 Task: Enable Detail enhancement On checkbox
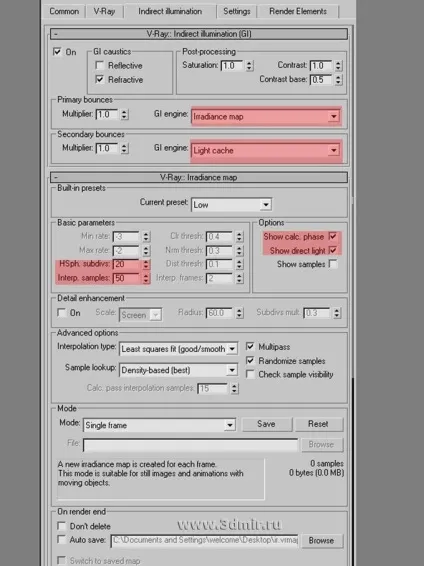(62, 312)
